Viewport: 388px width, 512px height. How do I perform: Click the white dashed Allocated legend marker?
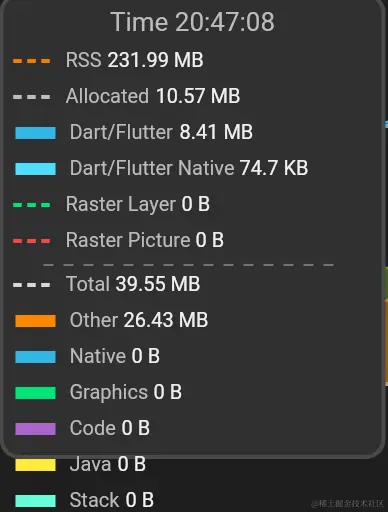[32, 97]
